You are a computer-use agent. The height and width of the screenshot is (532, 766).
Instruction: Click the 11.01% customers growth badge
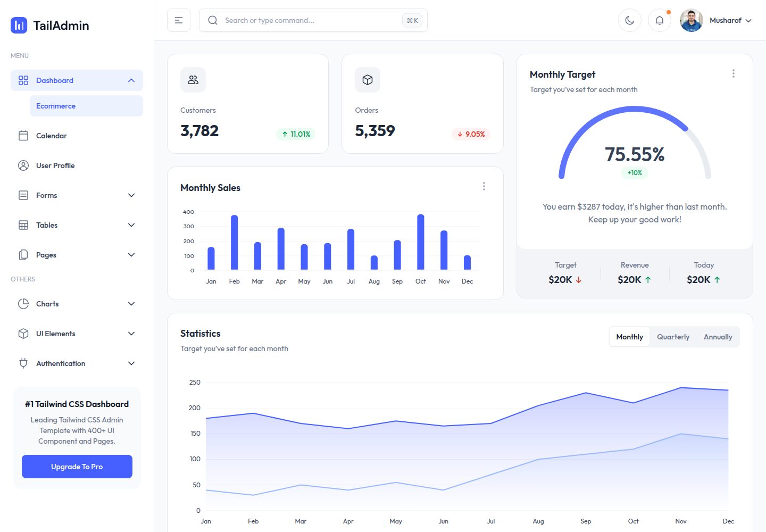[296, 134]
